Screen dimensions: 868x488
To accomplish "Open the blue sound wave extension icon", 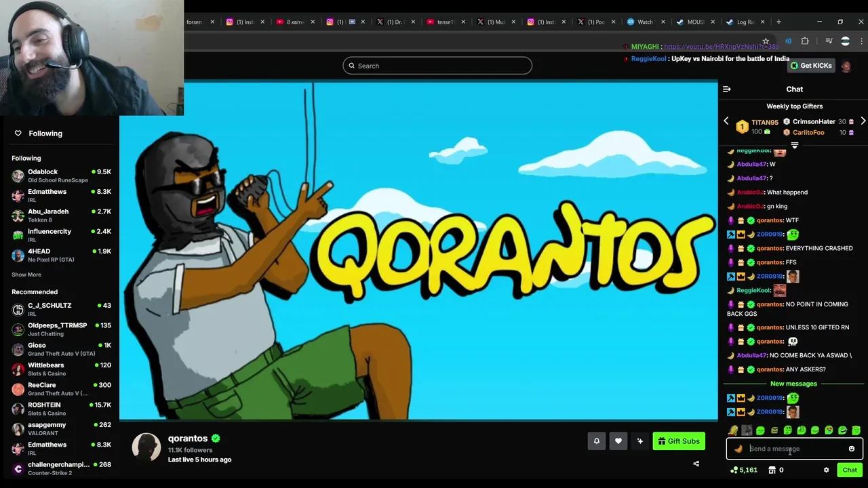I will 788,41.
